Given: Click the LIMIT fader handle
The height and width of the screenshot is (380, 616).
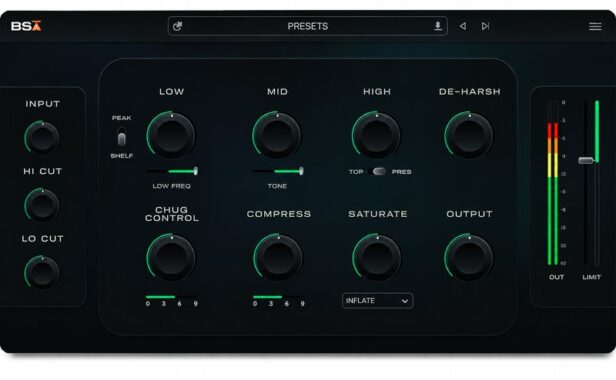Looking at the screenshot, I should coord(586,160).
